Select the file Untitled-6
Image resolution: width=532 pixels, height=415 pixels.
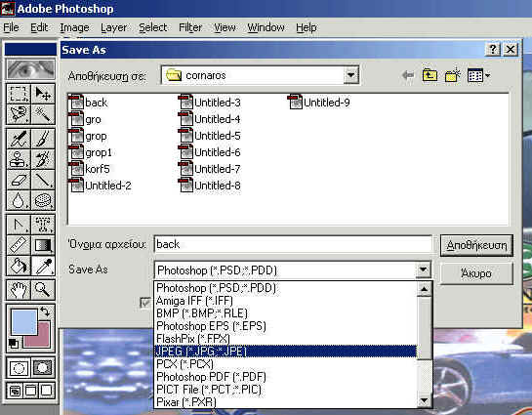(210, 152)
